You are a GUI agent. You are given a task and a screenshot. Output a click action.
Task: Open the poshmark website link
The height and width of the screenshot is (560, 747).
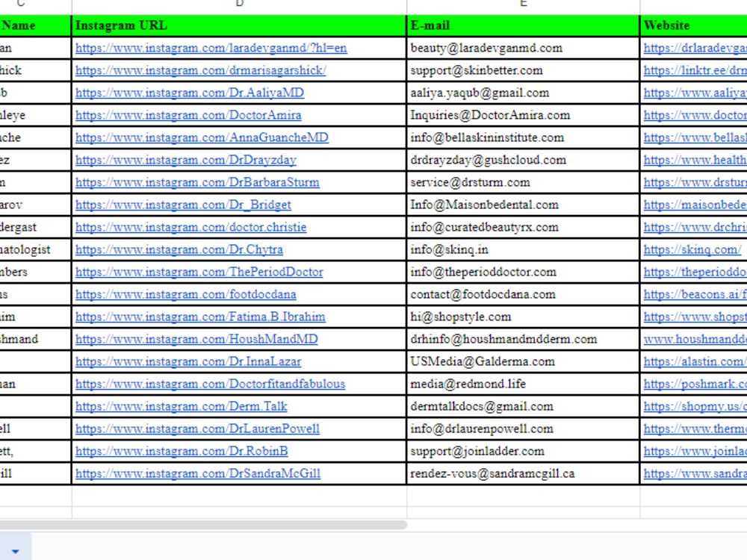tap(695, 384)
